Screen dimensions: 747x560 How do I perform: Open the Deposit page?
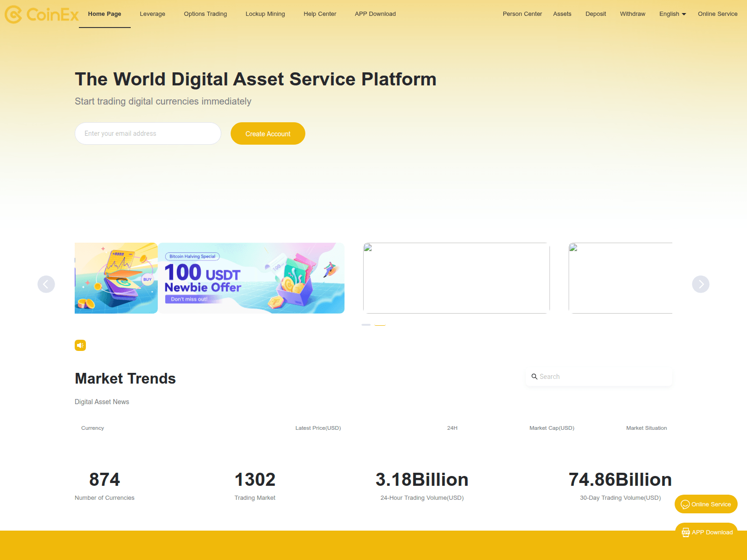pyautogui.click(x=595, y=14)
